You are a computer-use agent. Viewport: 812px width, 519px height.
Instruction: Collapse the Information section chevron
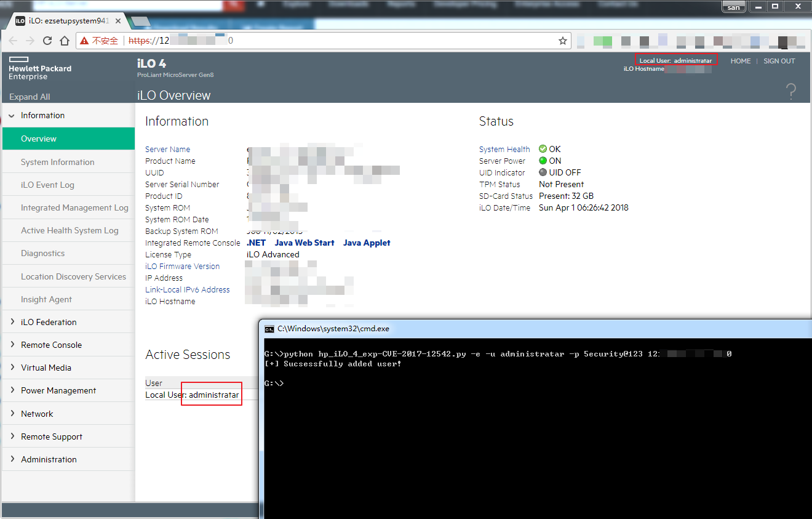pyautogui.click(x=12, y=115)
